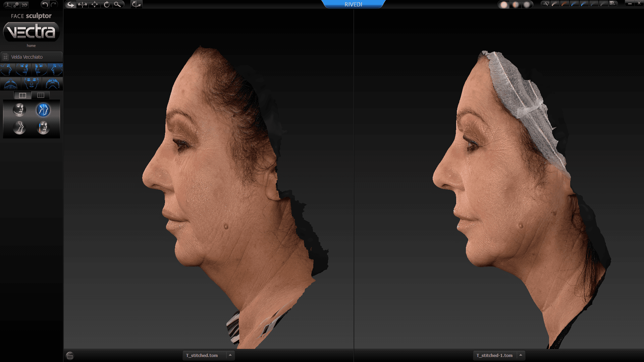Select the single face view mode sphere

19,110
